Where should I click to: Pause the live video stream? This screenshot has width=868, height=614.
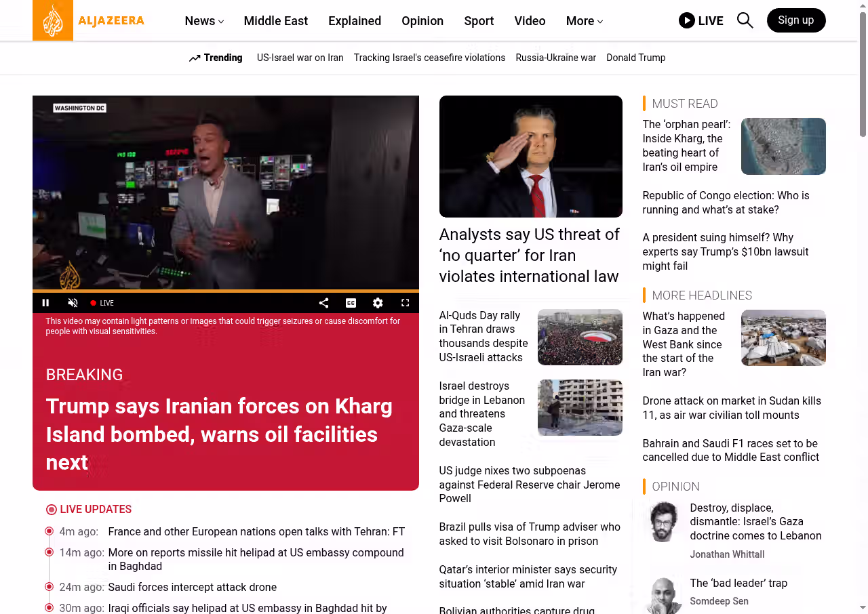(x=46, y=303)
